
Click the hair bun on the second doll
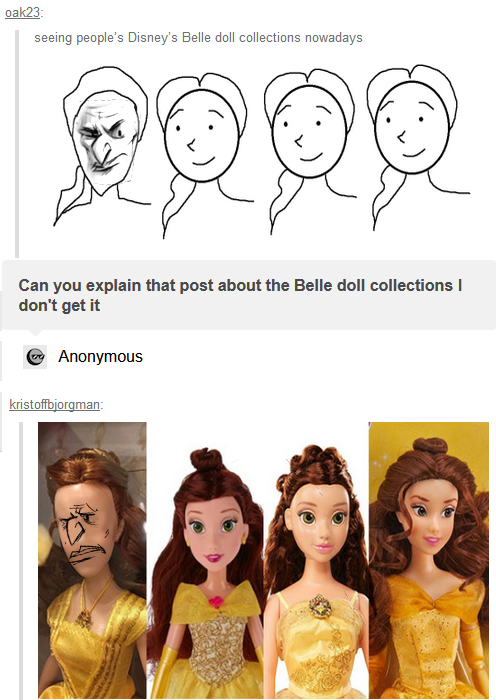click(206, 460)
